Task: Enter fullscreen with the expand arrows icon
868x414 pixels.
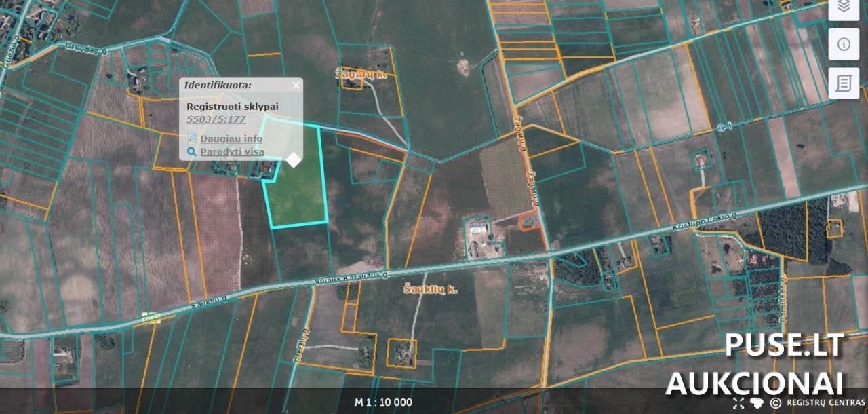Action: (x=738, y=402)
